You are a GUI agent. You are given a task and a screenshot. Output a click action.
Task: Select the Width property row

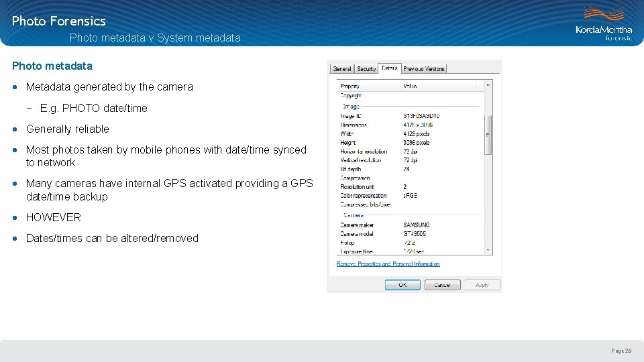(x=411, y=134)
